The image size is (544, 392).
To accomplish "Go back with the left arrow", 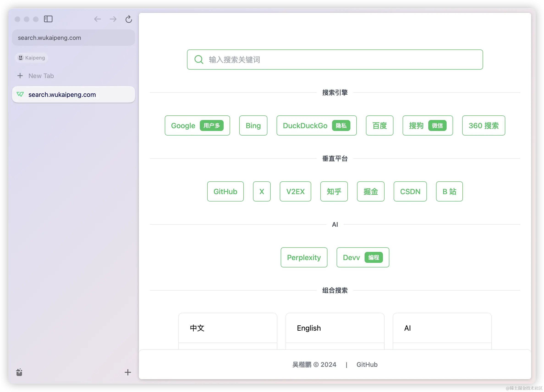I will [97, 19].
